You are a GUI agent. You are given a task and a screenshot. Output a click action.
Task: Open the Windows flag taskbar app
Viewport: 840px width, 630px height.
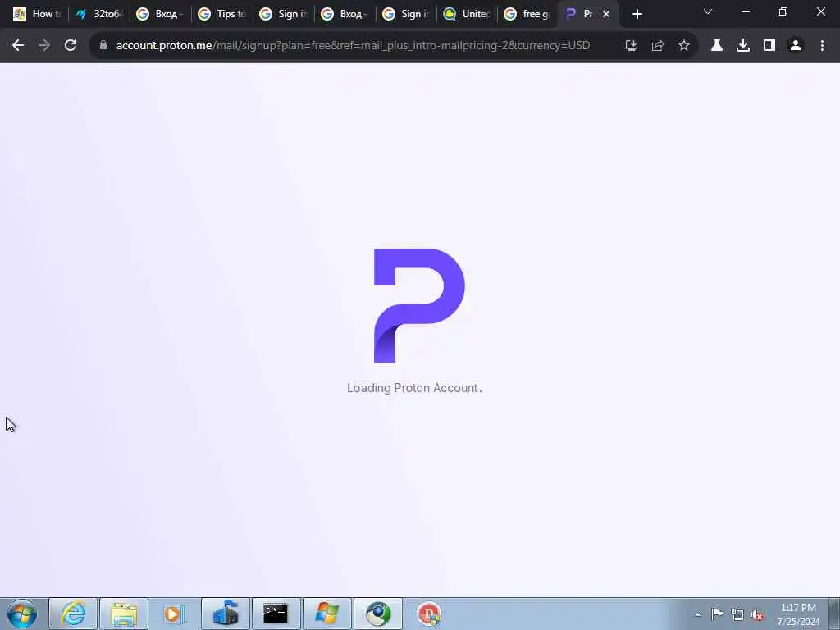click(326, 614)
